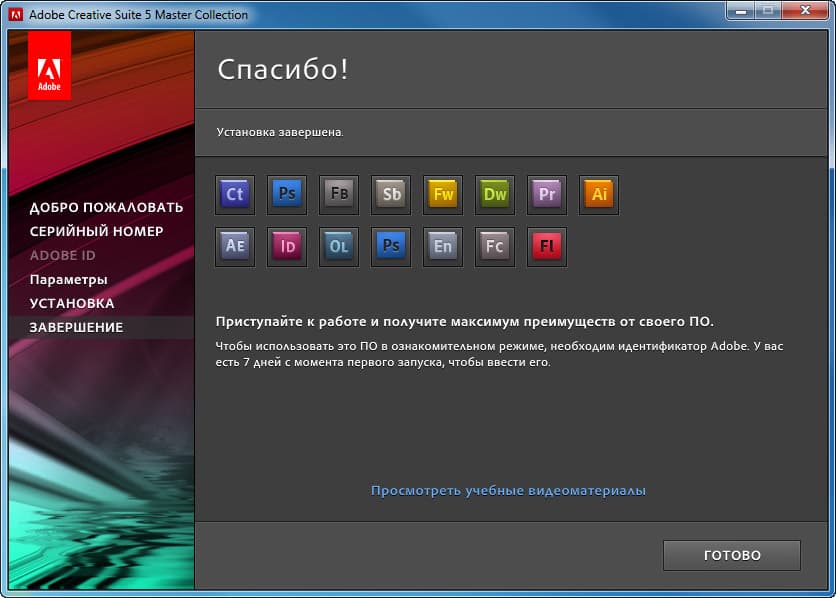
Task: Select the Encore (En) icon
Action: [x=443, y=246]
